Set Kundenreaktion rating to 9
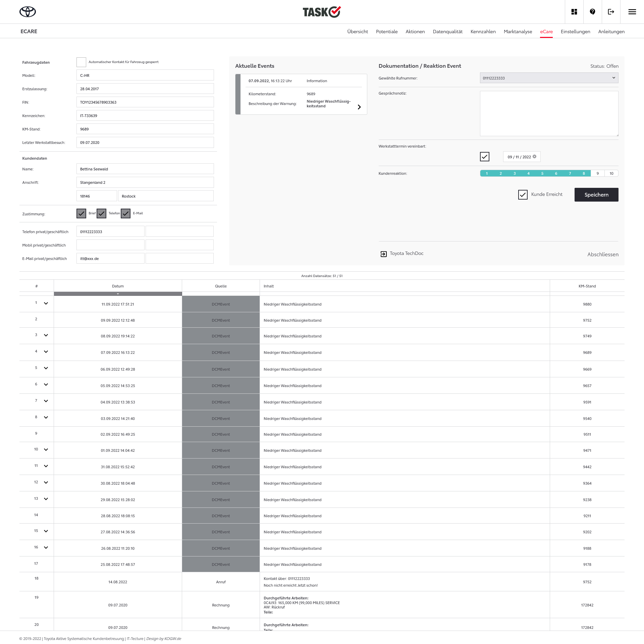The image size is (644, 644). (597, 173)
